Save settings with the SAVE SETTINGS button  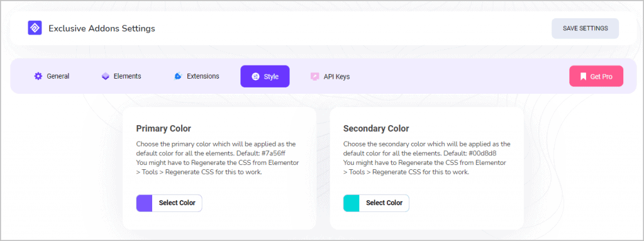[586, 28]
